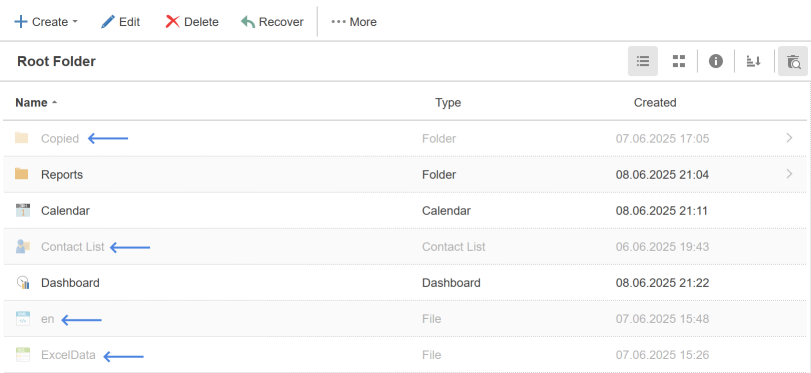Click the Edit pencil button
This screenshot has height=373, width=811.
[120, 22]
